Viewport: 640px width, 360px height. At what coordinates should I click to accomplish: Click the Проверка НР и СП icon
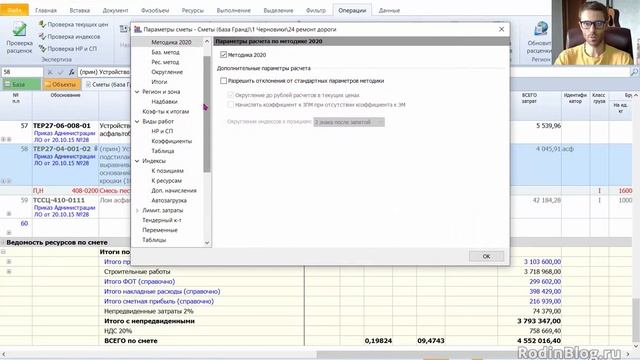[42, 48]
